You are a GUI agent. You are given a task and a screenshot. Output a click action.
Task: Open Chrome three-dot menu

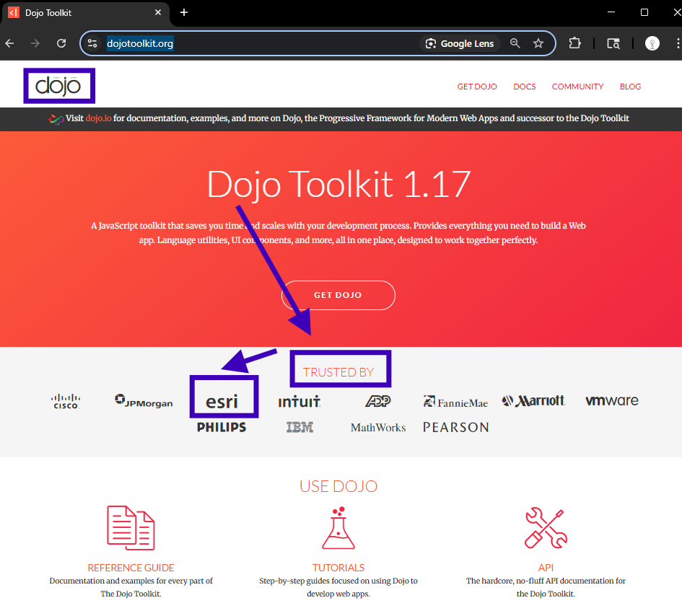pyautogui.click(x=677, y=43)
